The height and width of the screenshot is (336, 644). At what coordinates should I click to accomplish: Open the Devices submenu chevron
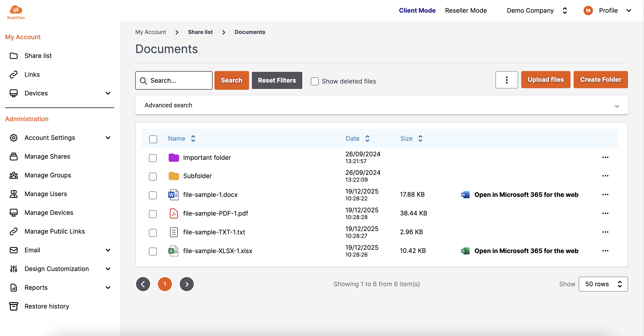(x=108, y=93)
